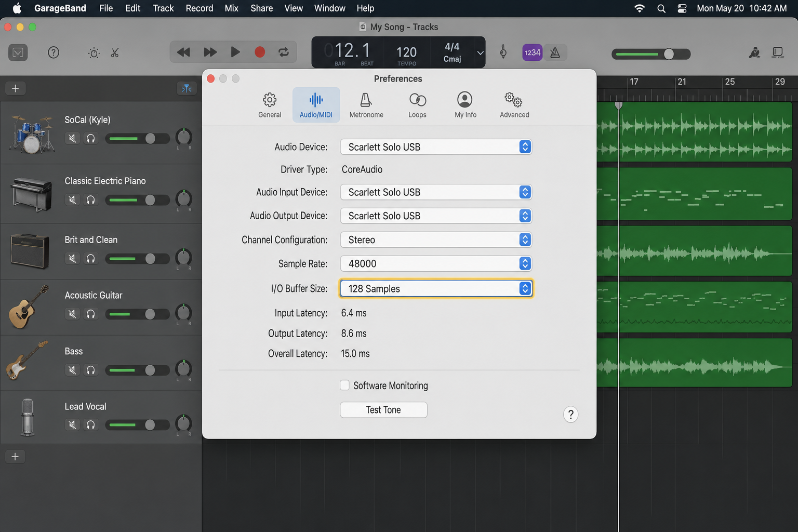The image size is (798, 532).
Task: Adjust the Acoustic Guitar volume slider
Action: point(137,314)
